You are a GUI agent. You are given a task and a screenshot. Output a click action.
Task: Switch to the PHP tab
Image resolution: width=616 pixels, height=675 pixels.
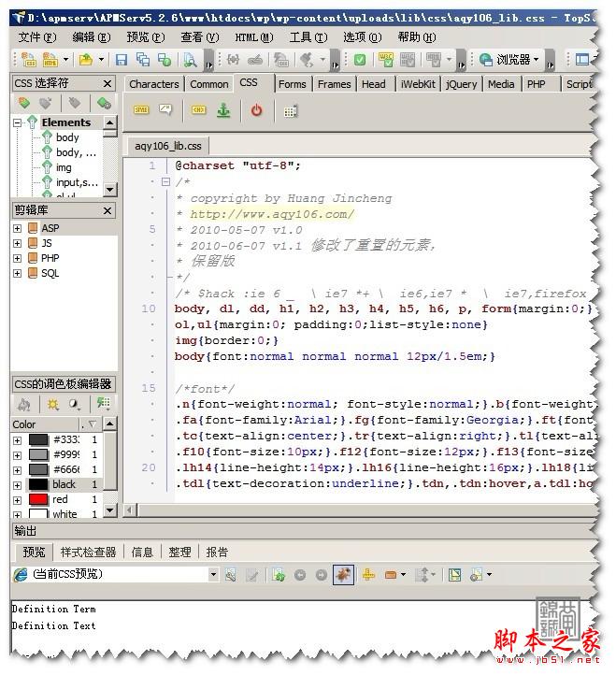coord(537,84)
